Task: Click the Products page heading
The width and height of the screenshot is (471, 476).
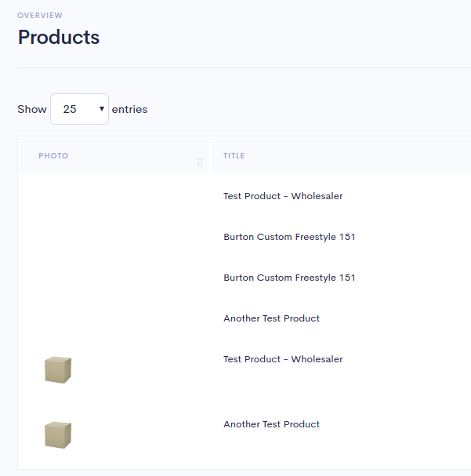Action: click(59, 37)
